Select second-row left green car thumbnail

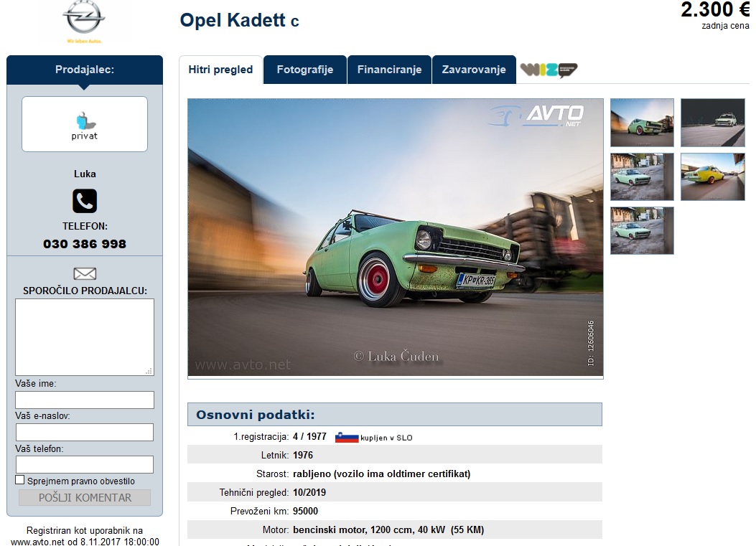click(x=642, y=176)
